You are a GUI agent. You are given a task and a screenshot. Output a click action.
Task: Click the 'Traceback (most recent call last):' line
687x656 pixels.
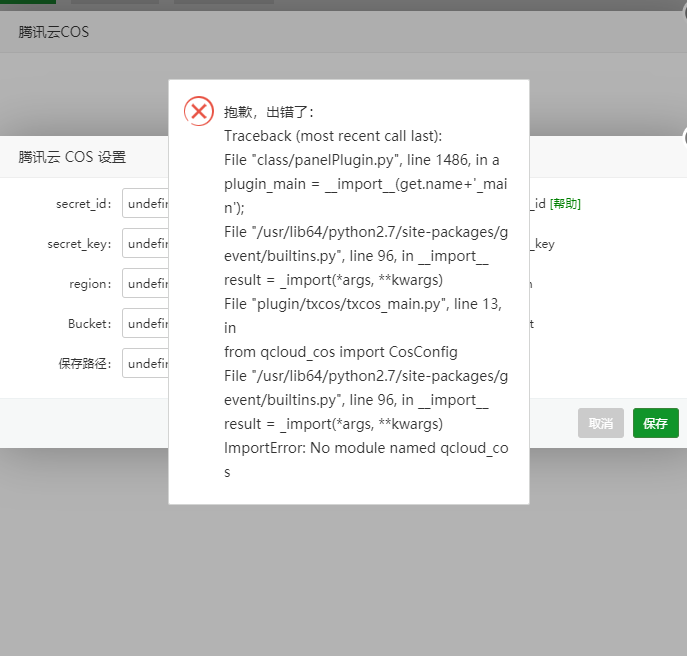(333, 136)
